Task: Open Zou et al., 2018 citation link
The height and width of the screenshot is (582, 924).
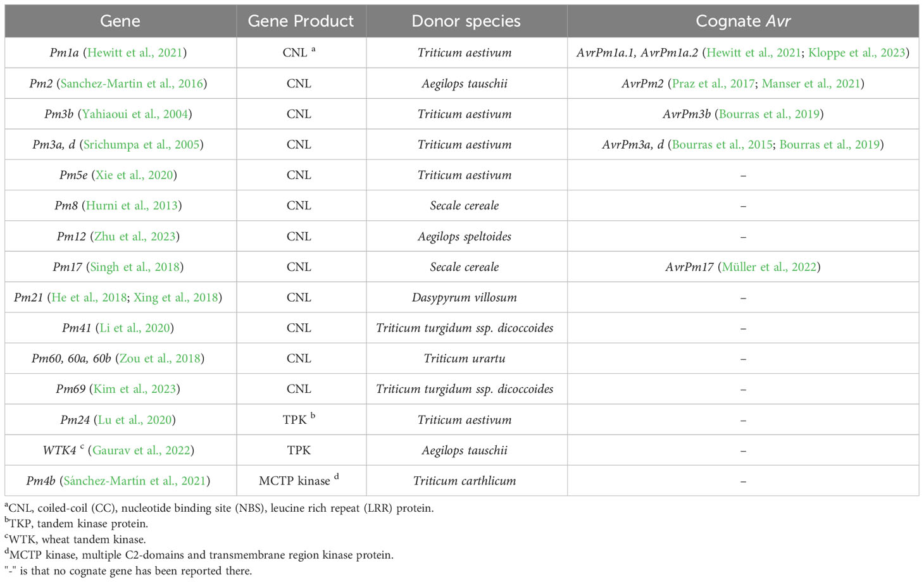Action: (160, 359)
